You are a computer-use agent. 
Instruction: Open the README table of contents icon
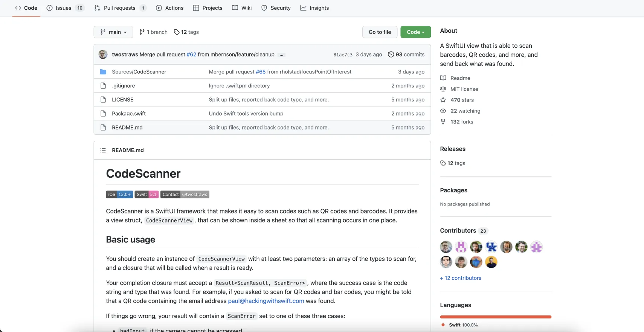[103, 150]
